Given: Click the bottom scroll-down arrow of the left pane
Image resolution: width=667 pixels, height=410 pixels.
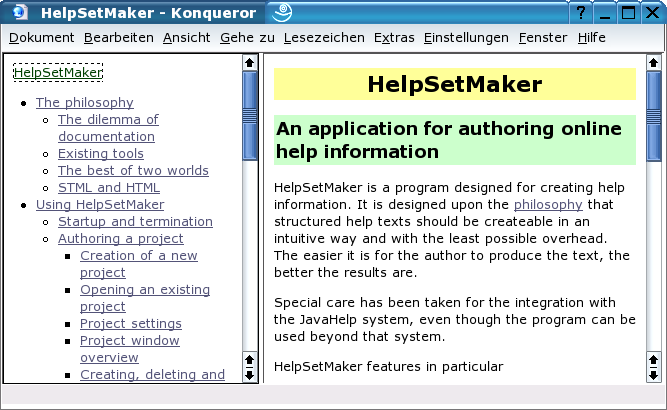Looking at the screenshot, I should click(x=250, y=375).
